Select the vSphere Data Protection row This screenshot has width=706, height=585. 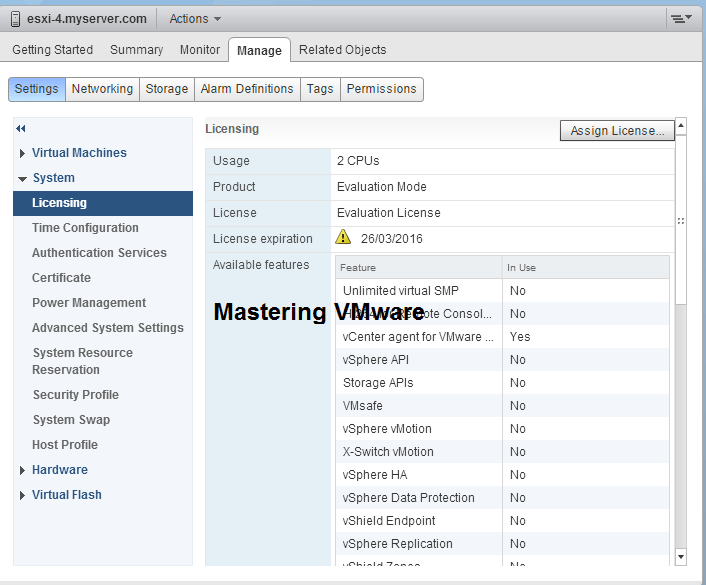[x=502, y=497]
